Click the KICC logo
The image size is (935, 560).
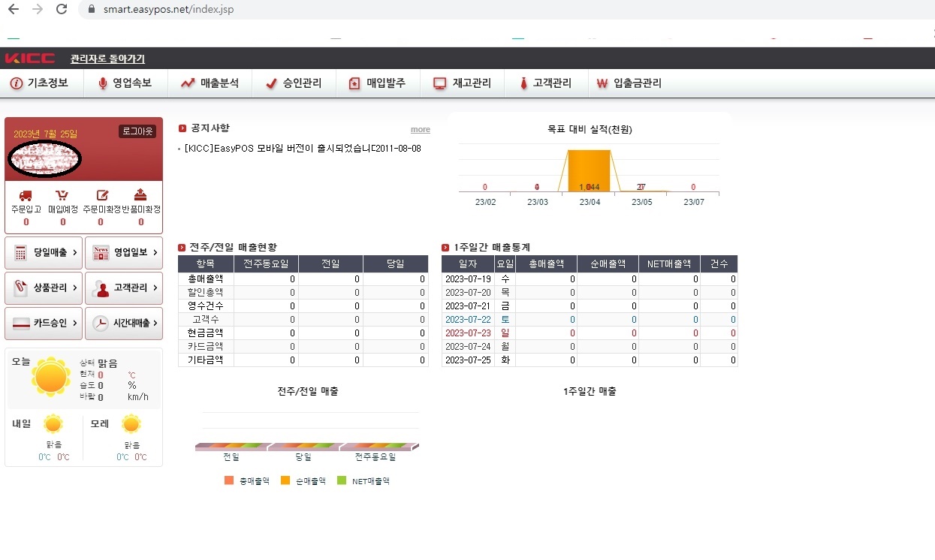tap(30, 59)
